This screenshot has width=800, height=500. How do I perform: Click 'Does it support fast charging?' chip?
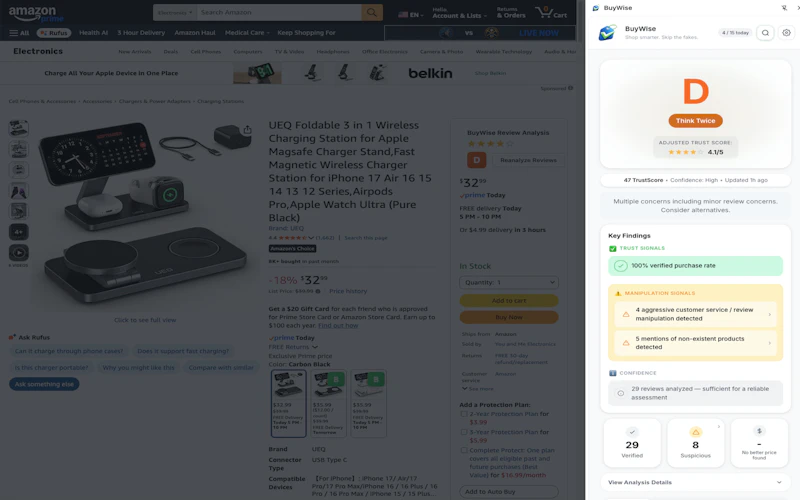pos(183,351)
